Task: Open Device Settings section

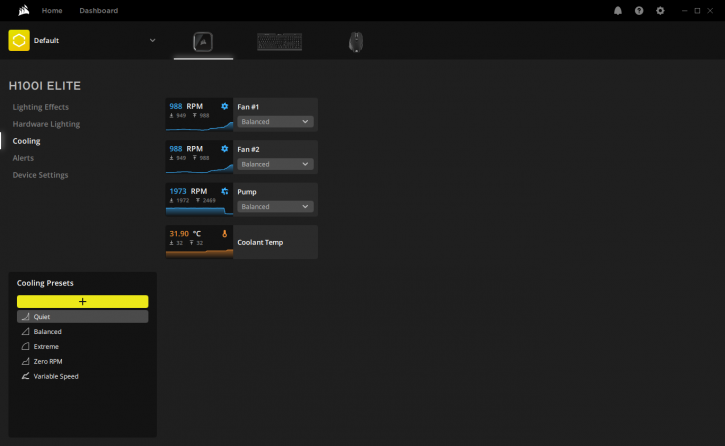Action: click(x=40, y=175)
